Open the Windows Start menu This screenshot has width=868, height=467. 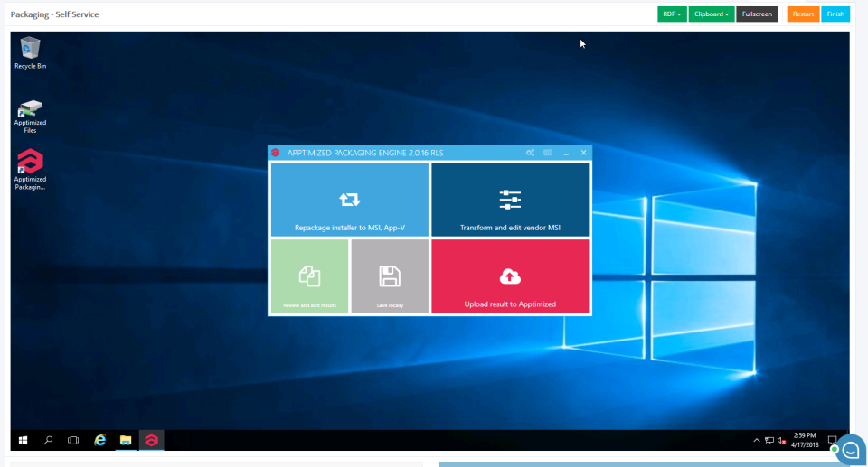(x=23, y=441)
